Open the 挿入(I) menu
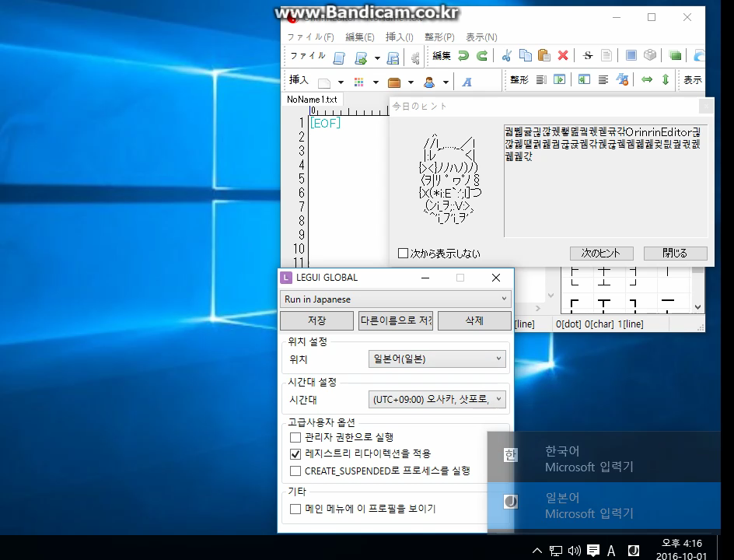This screenshot has height=560, width=734. [400, 37]
